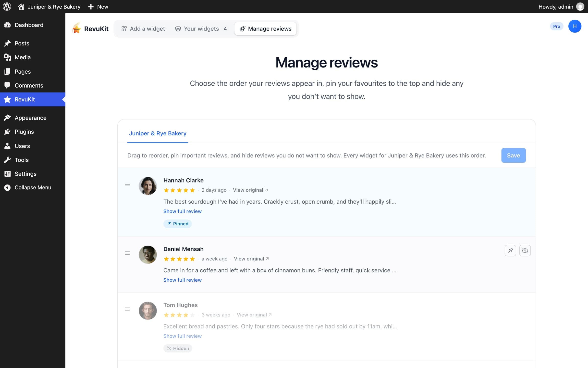Click the name Hannah Clarke

point(184,180)
